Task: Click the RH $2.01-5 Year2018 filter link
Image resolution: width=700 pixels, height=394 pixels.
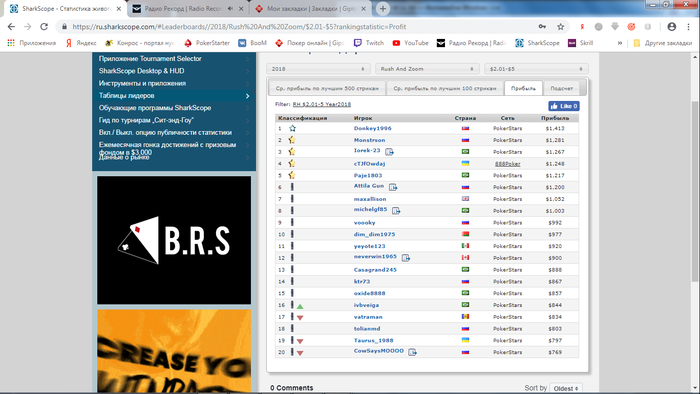Action: pos(321,104)
